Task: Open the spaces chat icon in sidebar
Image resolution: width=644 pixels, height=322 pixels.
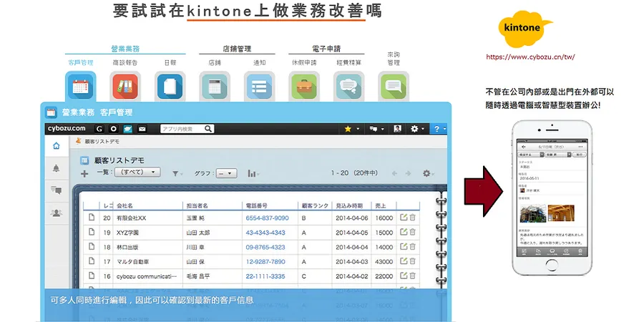Action: pyautogui.click(x=57, y=190)
